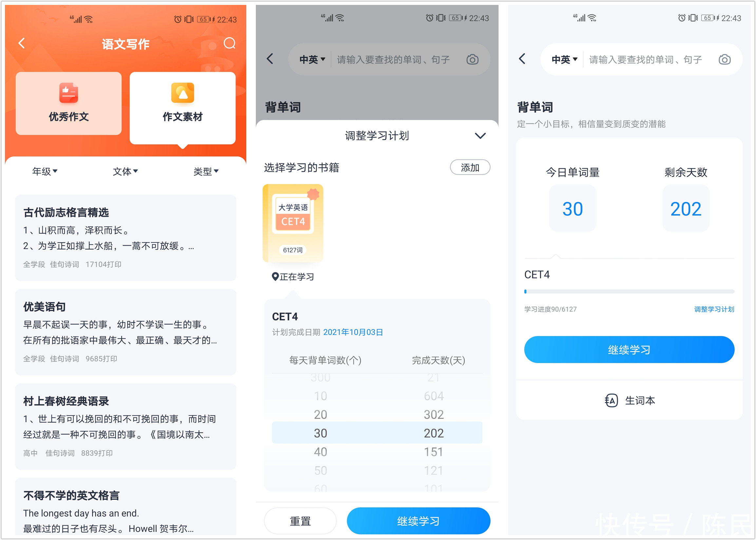Open the 年级 grade filter
The height and width of the screenshot is (540, 756).
(45, 171)
